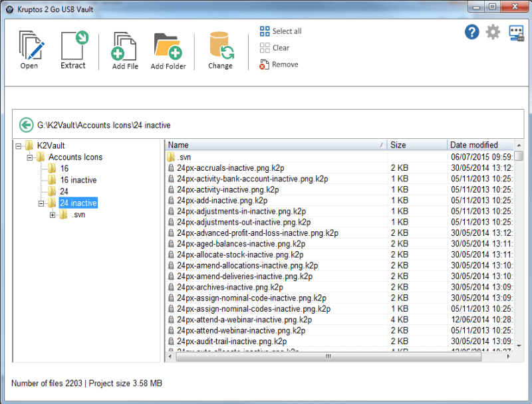532x404 pixels.
Task: Open settings with the gear icon
Action: coord(493,32)
